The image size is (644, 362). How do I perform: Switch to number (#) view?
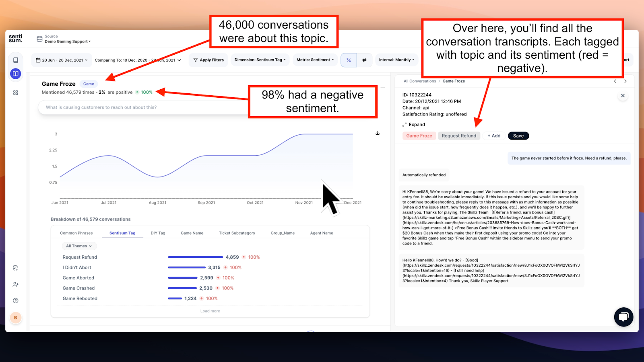pos(364,60)
